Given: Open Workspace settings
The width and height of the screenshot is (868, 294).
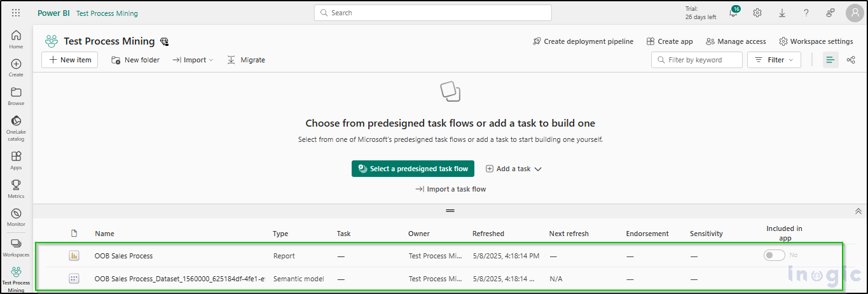Looking at the screenshot, I should tap(816, 41).
